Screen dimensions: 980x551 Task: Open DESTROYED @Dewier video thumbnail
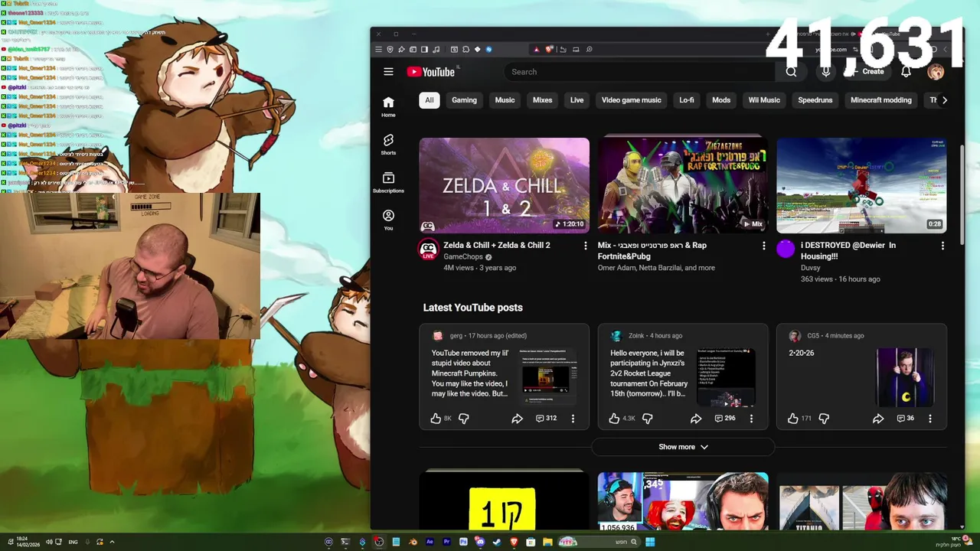(x=861, y=185)
